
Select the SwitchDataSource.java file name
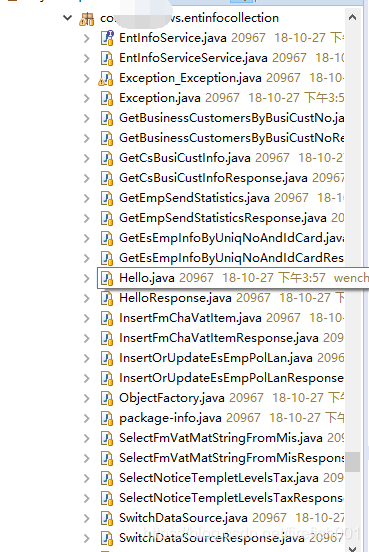[183, 519]
